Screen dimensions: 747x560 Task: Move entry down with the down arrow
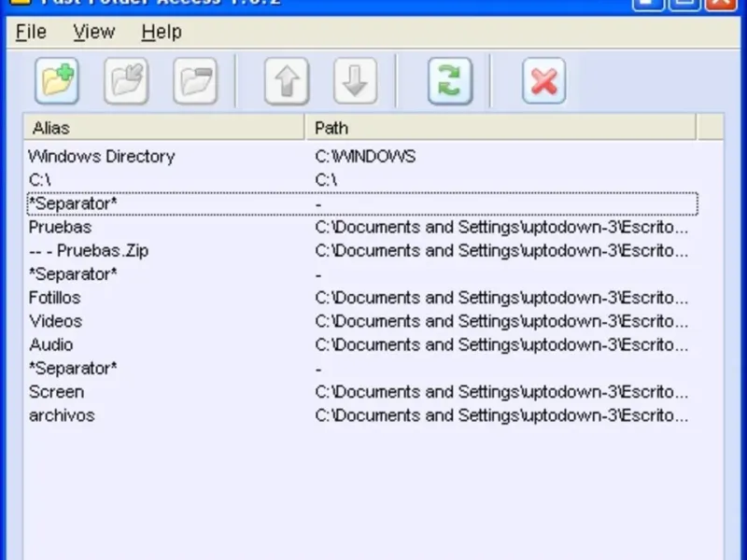(x=356, y=81)
